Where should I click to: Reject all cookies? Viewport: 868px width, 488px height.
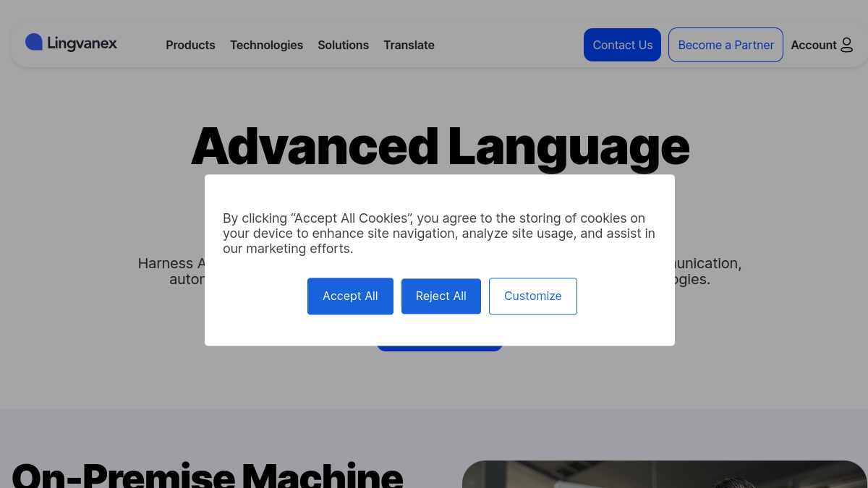coord(441,296)
